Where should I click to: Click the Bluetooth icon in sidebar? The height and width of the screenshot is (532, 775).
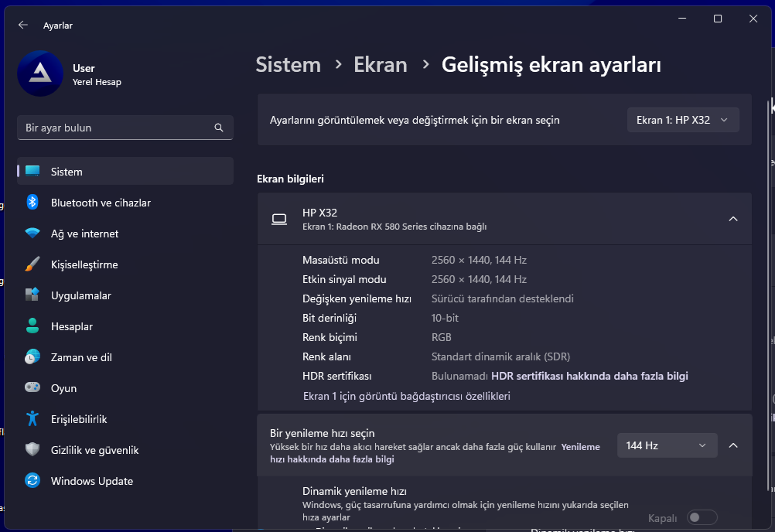pyautogui.click(x=32, y=203)
